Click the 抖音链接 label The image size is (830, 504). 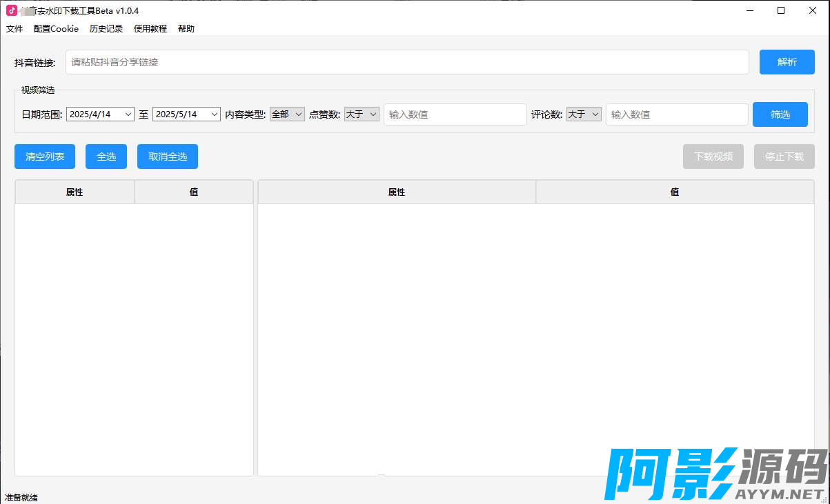(x=35, y=63)
